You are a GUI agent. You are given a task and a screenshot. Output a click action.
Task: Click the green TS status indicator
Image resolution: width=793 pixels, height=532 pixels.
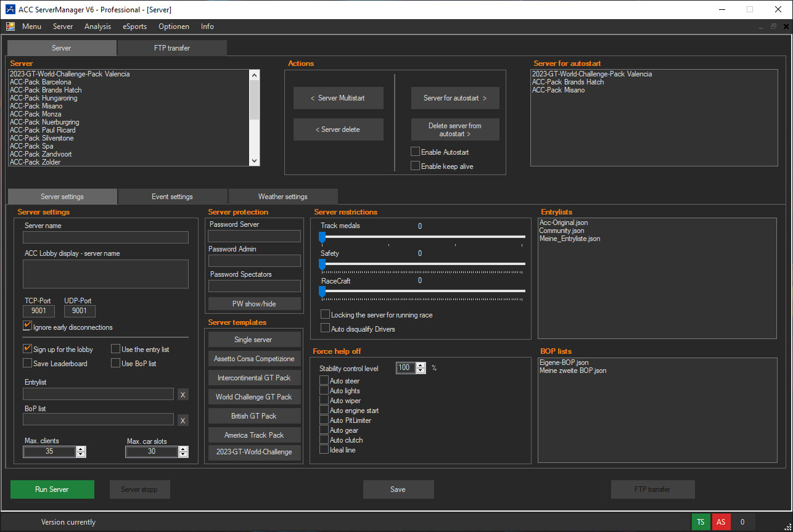point(701,522)
